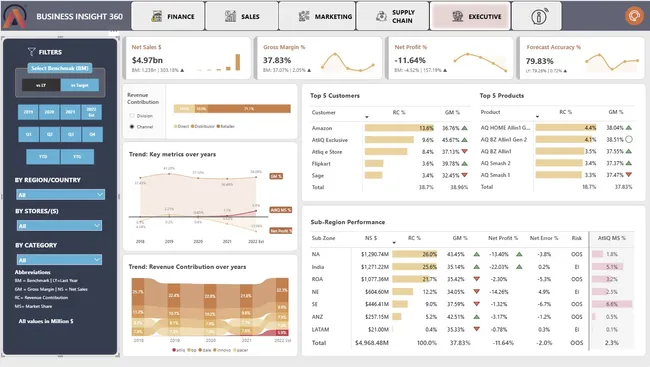The width and height of the screenshot is (650, 367).
Task: Click NE row GM % down-arrow
Action: [x=477, y=292]
